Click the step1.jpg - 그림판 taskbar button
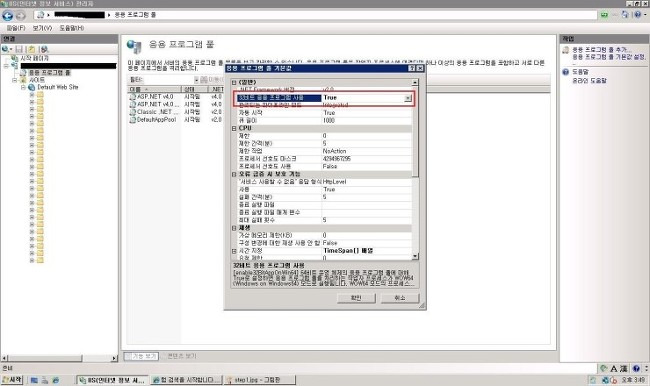Viewport: 650px width, 386px height. coord(260,380)
